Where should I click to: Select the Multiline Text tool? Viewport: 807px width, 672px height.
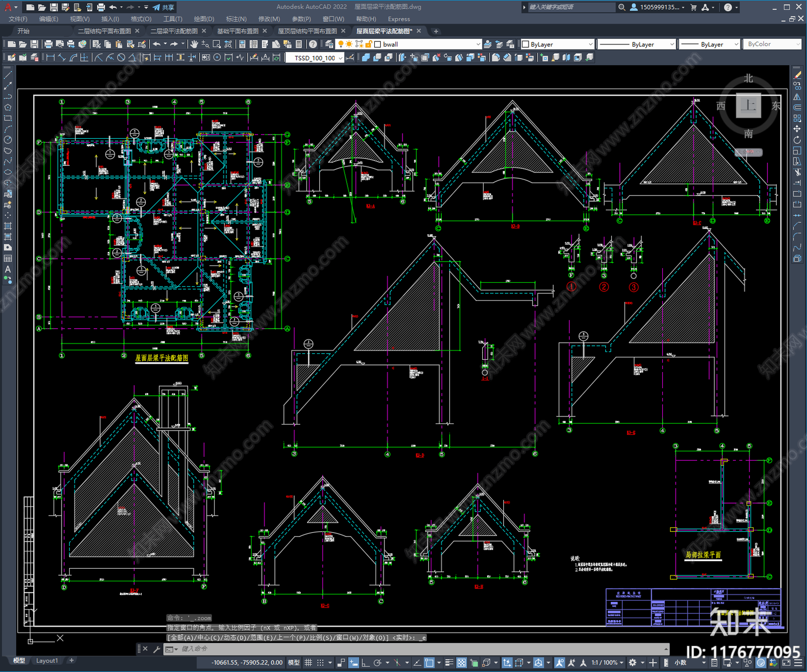[8, 269]
